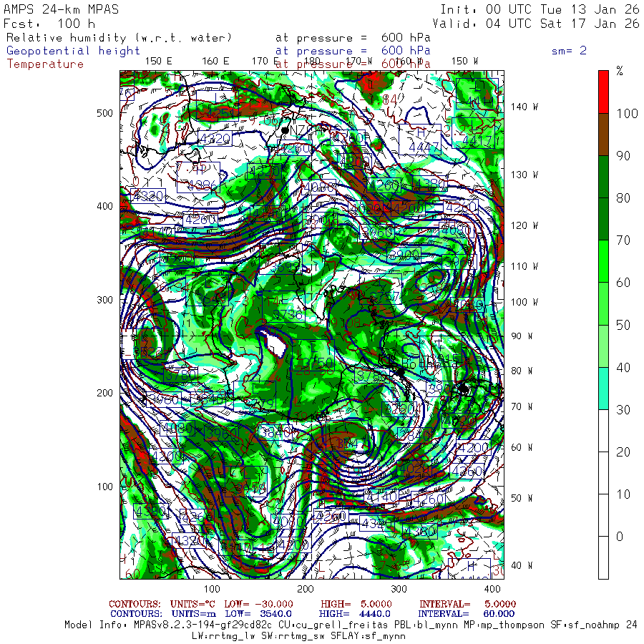Select the H 4386 high height marker

(202, 177)
